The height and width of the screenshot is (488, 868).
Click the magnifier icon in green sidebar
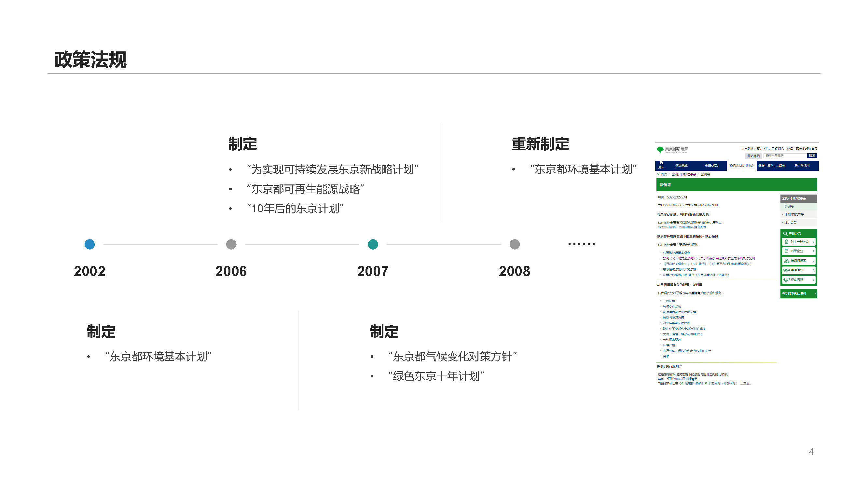pos(785,234)
